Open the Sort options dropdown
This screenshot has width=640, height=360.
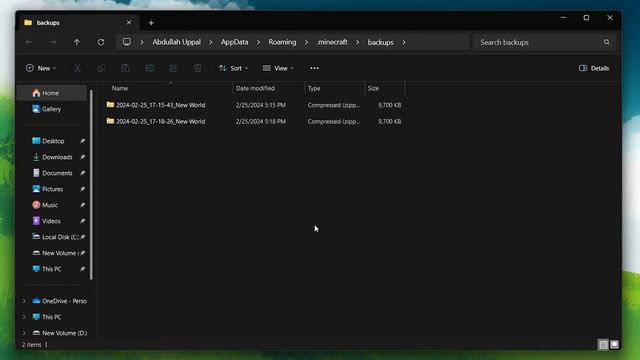pos(233,68)
